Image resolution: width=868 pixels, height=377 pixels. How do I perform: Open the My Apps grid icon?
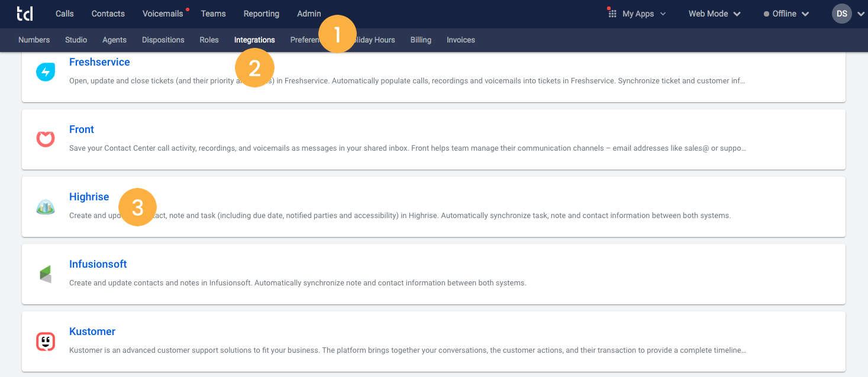tap(612, 13)
